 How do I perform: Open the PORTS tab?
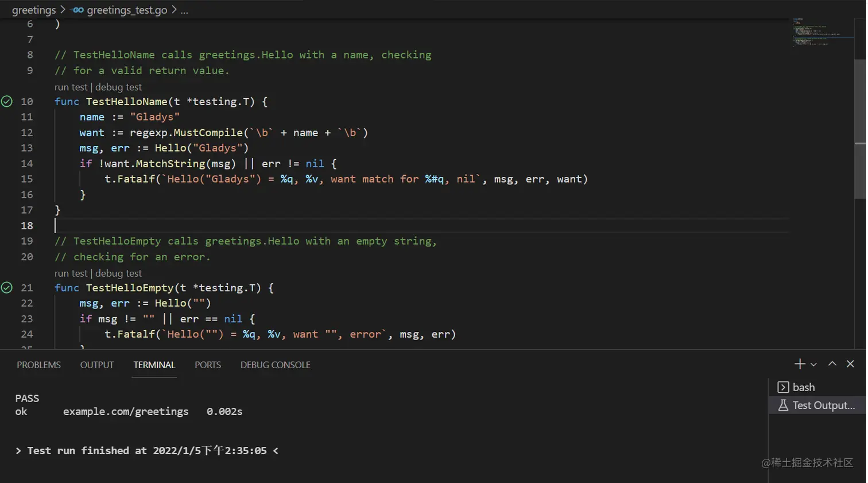coord(208,365)
